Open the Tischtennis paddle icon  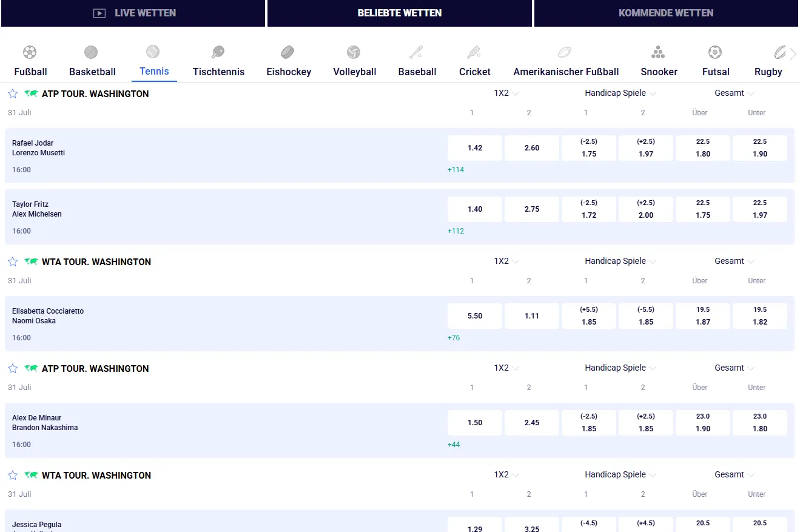218,52
